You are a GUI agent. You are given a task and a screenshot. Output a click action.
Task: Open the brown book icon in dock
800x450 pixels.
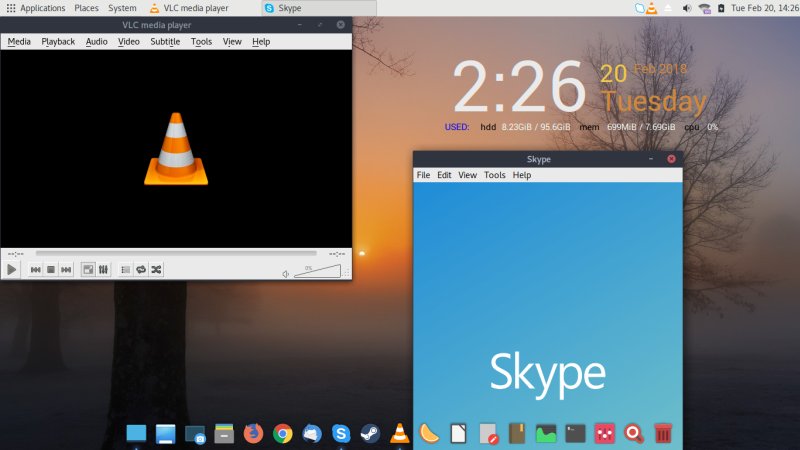tap(516, 433)
